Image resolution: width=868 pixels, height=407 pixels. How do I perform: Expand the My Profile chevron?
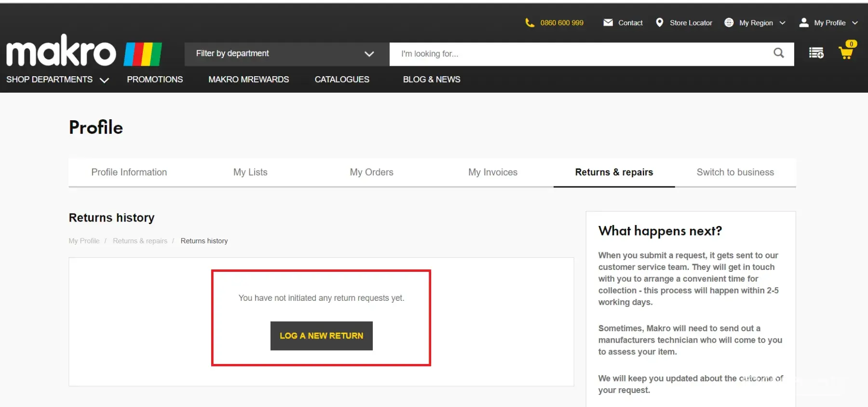[x=855, y=23]
